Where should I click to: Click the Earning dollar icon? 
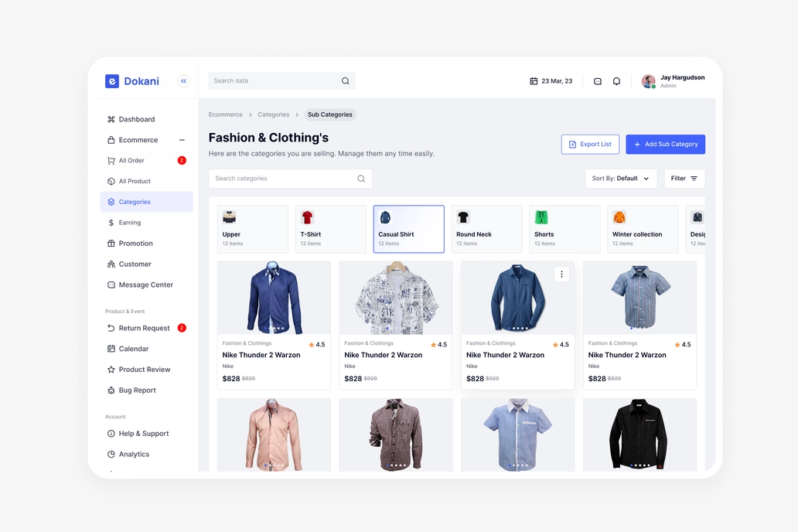click(x=111, y=223)
